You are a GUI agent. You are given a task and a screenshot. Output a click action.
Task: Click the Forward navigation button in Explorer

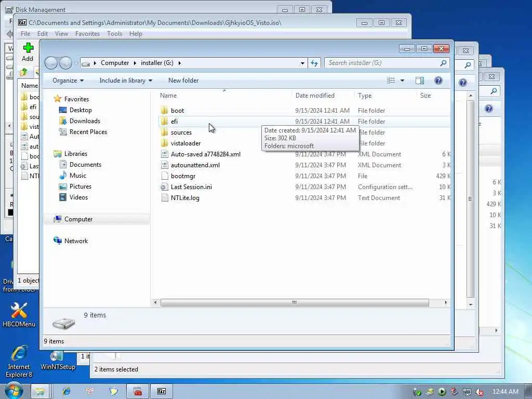coord(65,63)
